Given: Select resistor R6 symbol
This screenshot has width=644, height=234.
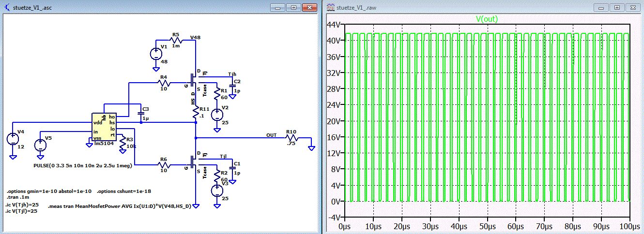Looking at the screenshot, I should 164,164.
